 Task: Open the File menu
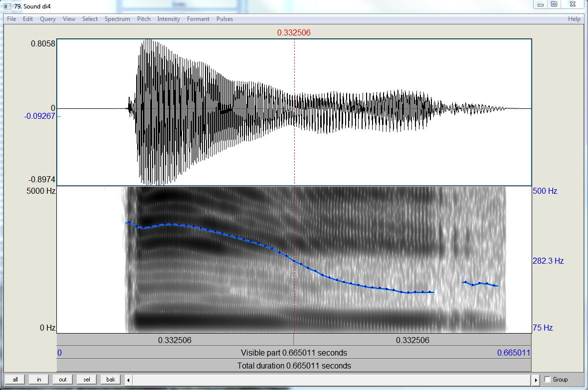tap(11, 19)
